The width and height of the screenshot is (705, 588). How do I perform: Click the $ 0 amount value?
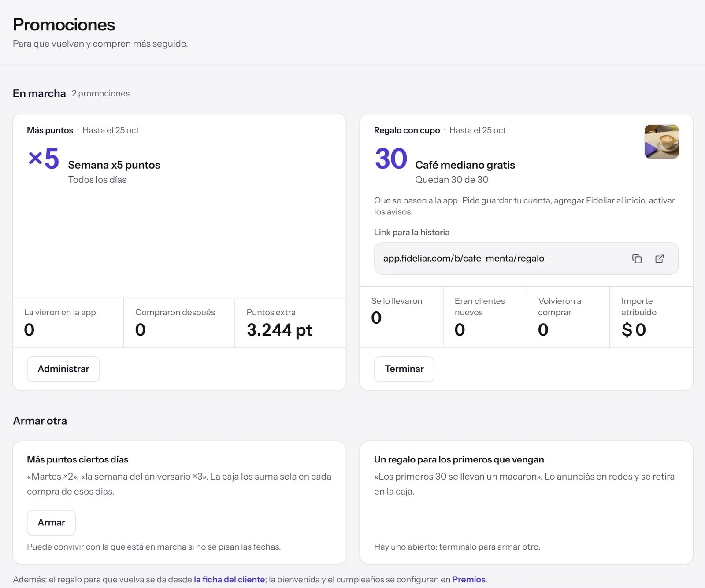(634, 330)
